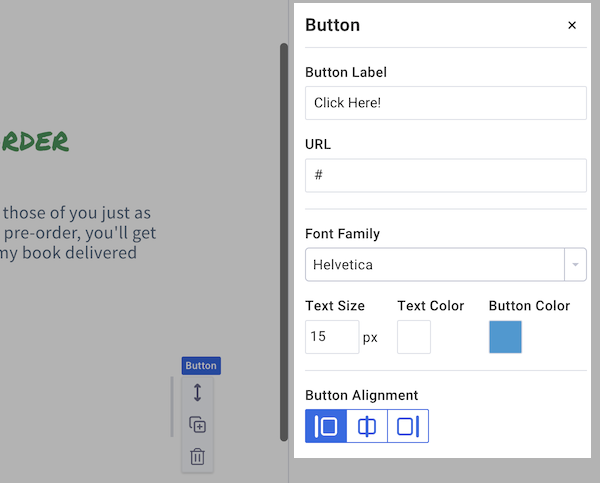The height and width of the screenshot is (483, 600).
Task: Open the Font Family Helvetica dropdown
Action: pos(434,265)
